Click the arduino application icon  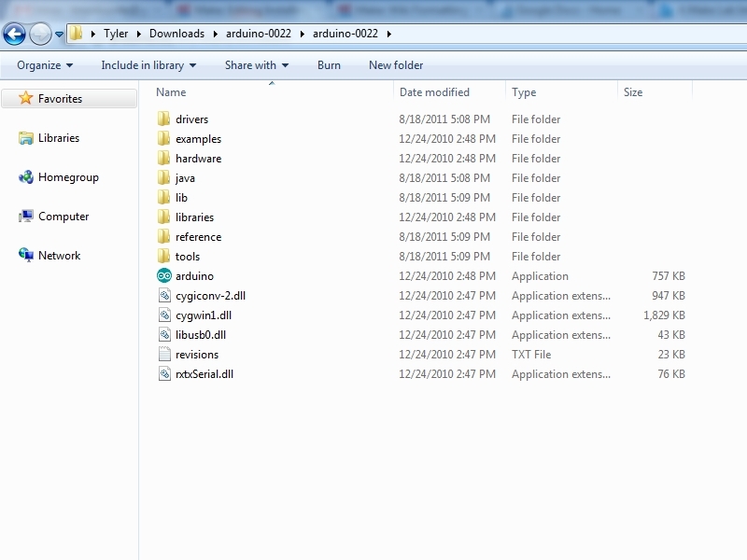(164, 275)
